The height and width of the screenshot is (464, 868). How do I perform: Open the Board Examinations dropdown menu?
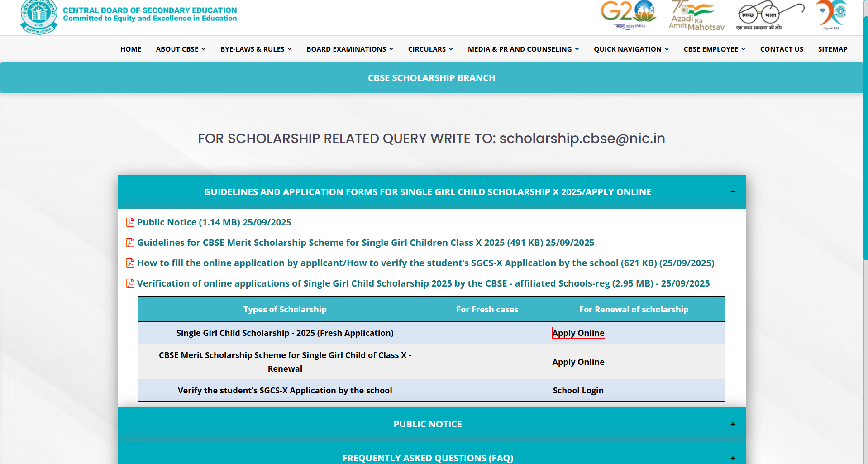[350, 49]
